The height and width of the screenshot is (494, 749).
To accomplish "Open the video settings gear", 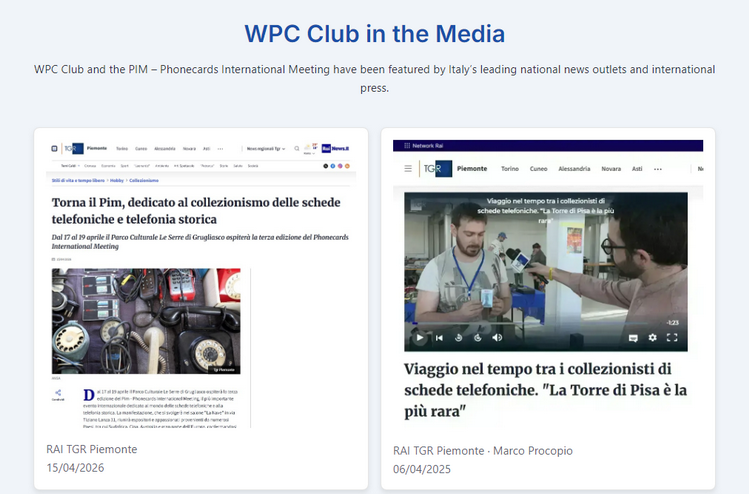I will [x=653, y=338].
